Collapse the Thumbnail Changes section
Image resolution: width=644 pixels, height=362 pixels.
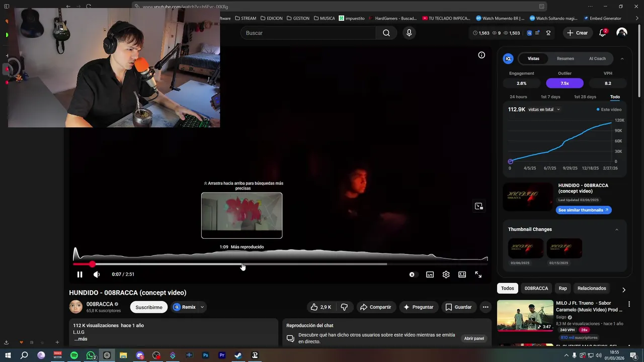click(617, 229)
